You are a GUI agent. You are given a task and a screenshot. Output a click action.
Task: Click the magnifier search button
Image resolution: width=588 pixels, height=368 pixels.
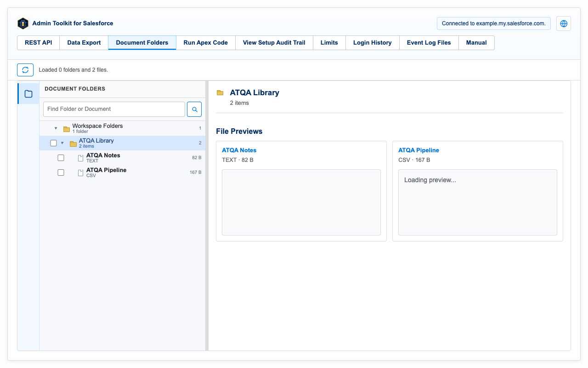pyautogui.click(x=194, y=109)
